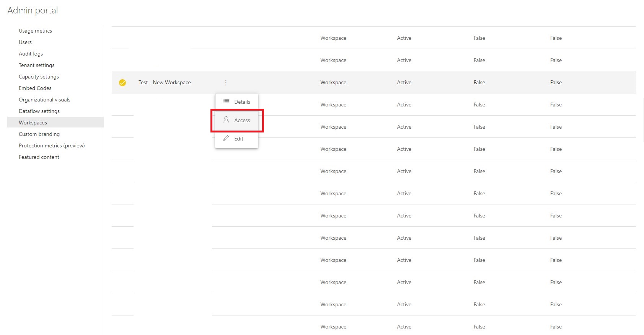The height and width of the screenshot is (335, 644).
Task: Select Embed Codes in sidebar
Action: point(35,88)
